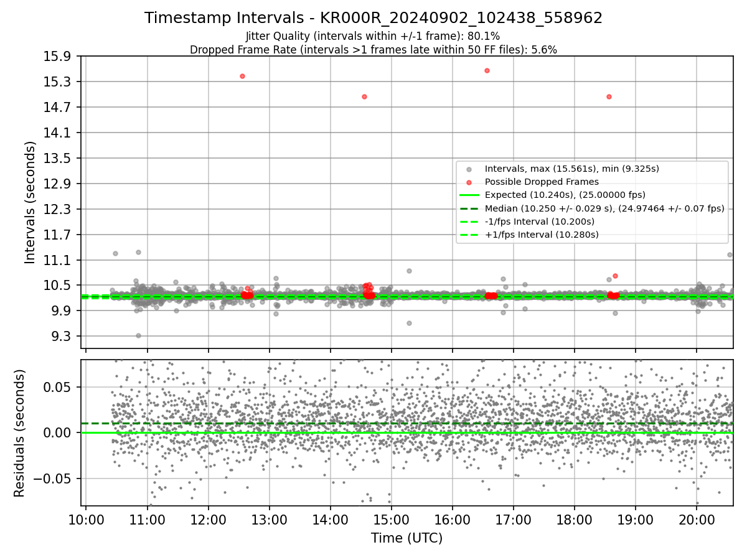
Task: Click the highest red dropped-frame point near 16:30
Action: 487,70
